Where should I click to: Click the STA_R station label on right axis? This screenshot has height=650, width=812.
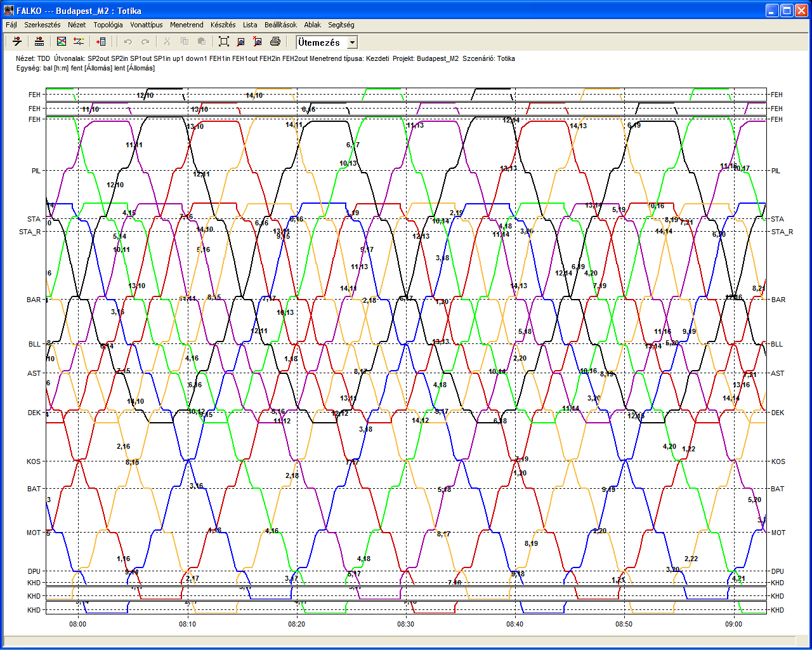tap(782, 232)
